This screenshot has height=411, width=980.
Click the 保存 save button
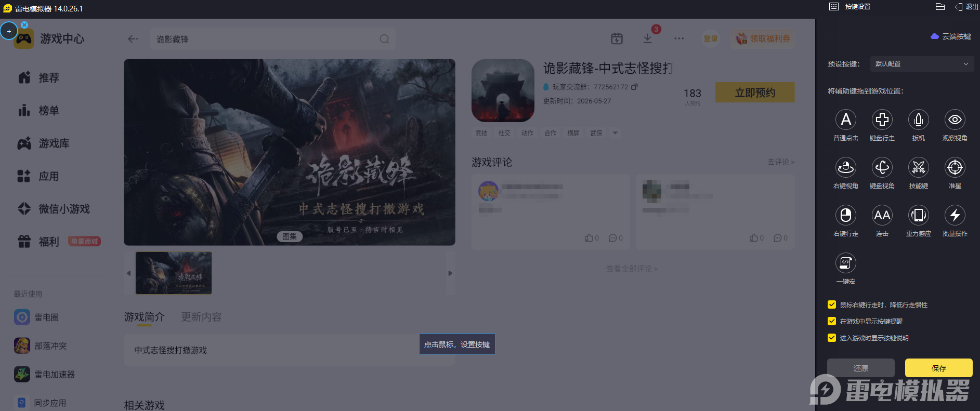(939, 368)
